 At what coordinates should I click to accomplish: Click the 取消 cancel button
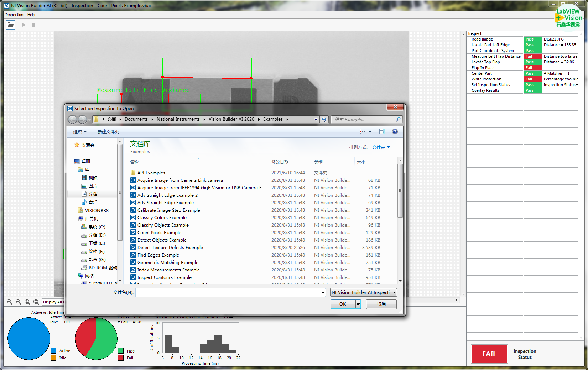pos(381,304)
